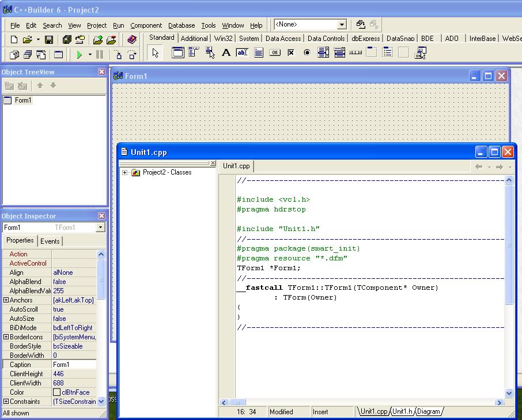Open the Component menu
This screenshot has height=420, width=522.
tap(146, 25)
